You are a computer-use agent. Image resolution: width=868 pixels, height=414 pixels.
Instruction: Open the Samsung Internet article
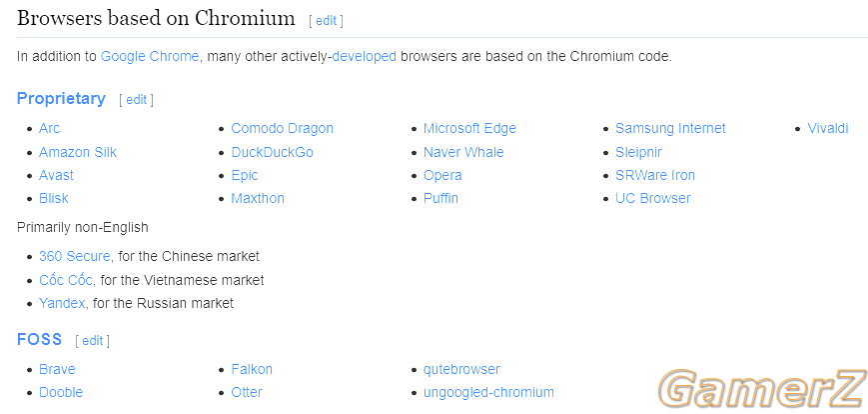coord(670,129)
